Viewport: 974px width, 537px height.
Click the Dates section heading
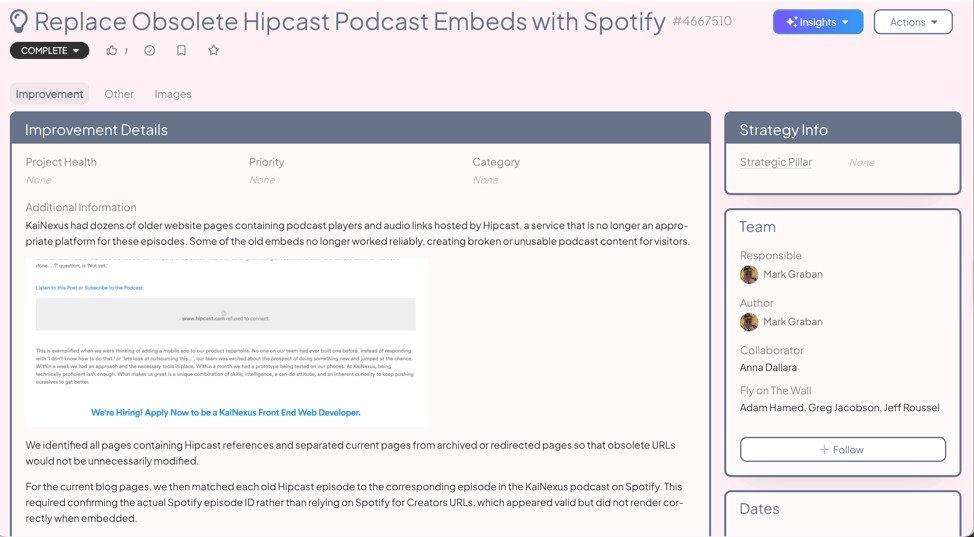[x=759, y=509]
